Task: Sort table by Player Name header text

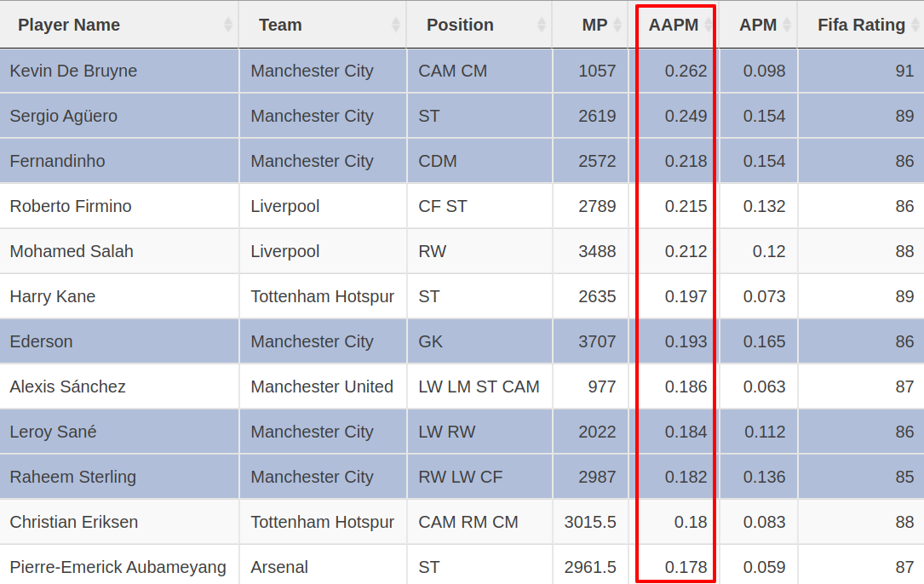Action: point(69,26)
